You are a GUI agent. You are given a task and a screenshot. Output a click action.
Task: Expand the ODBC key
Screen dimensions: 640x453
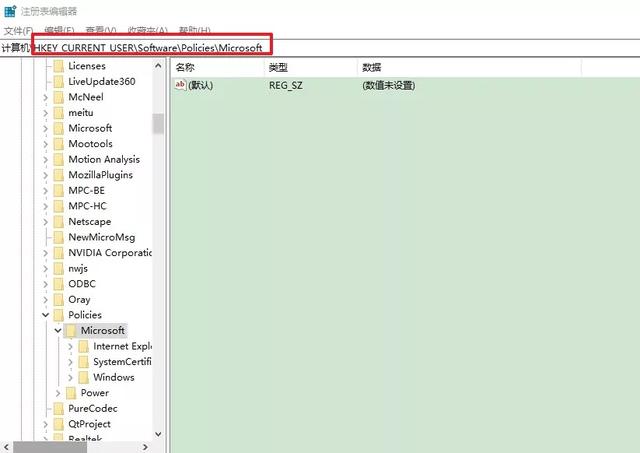click(x=45, y=284)
